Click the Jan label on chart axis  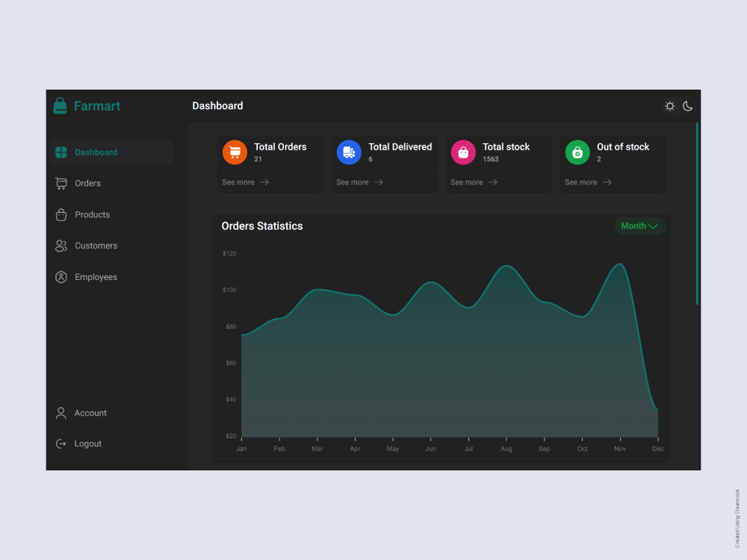click(241, 449)
